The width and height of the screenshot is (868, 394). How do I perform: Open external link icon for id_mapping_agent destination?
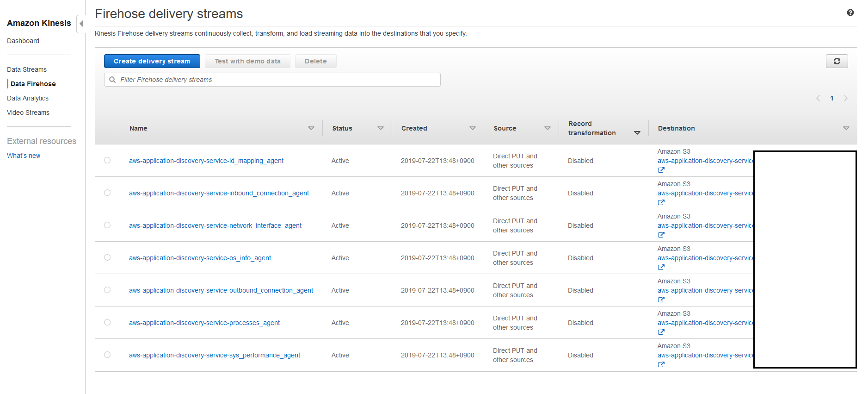pyautogui.click(x=661, y=170)
